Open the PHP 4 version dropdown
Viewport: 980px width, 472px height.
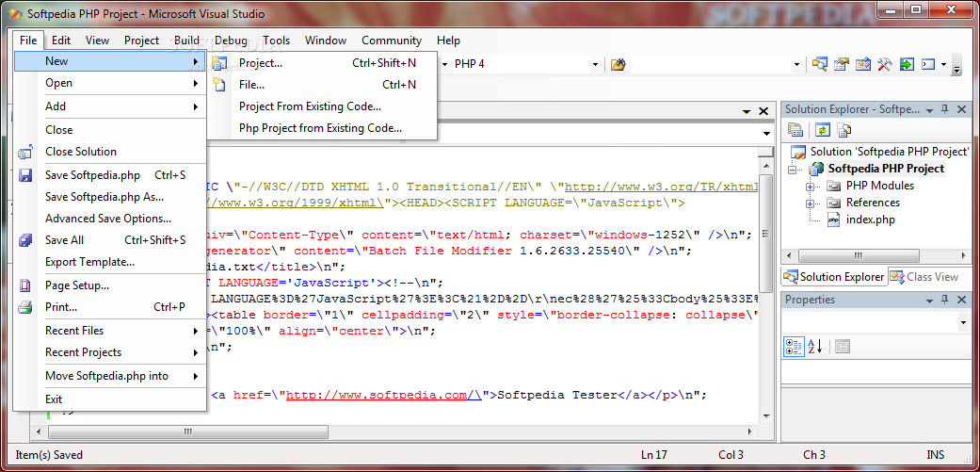coord(596,64)
